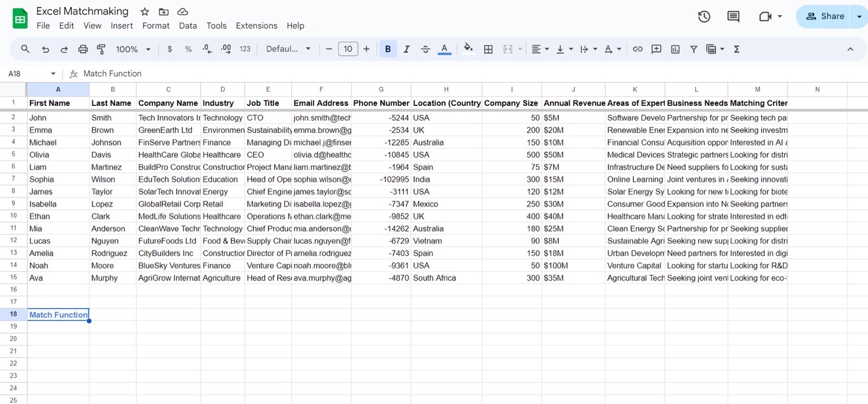The height and width of the screenshot is (404, 868).
Task: Redo the last action
Action: coord(64,49)
